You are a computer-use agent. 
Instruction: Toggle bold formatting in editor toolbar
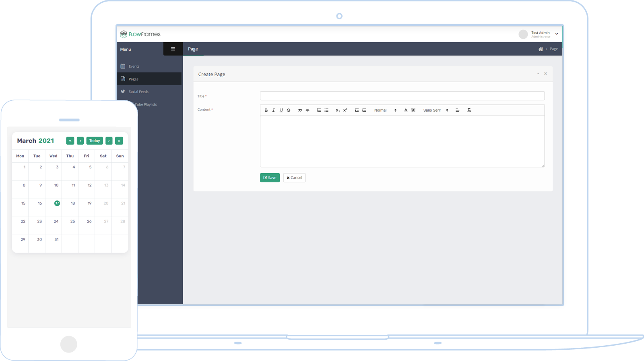tap(266, 110)
